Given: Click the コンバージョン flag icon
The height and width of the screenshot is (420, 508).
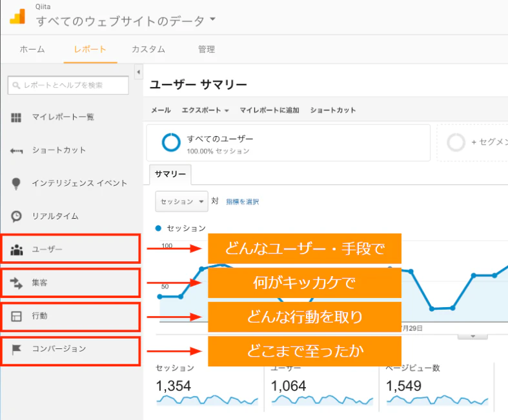Looking at the screenshot, I should click(16, 350).
